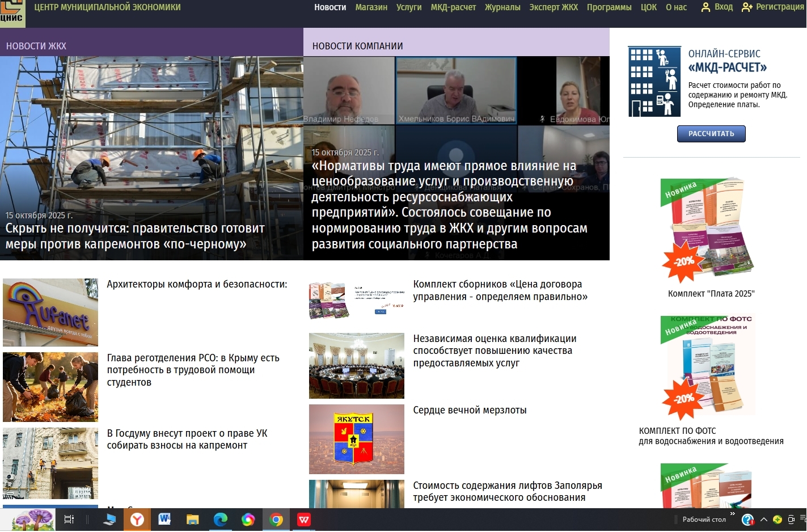
Task: Expand hidden system tray icons
Action: tap(763, 520)
